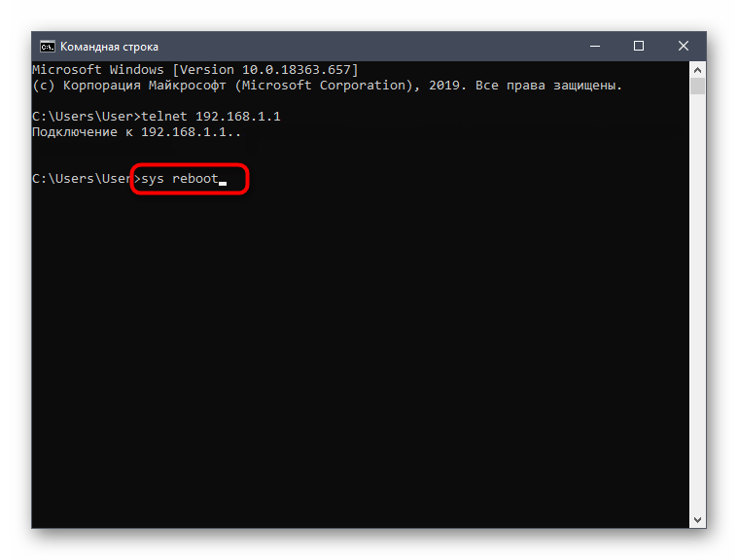Image resolution: width=738 pixels, height=560 pixels.
Task: Close the Командная строка window
Action: coord(684,46)
